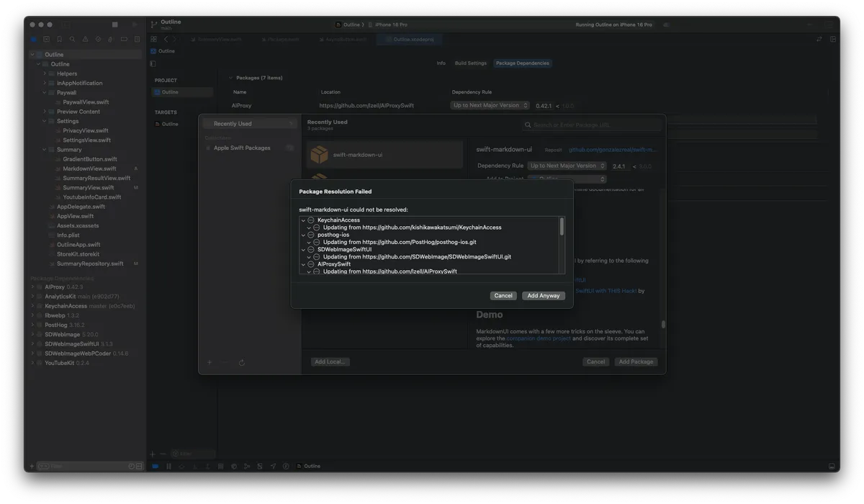The image size is (864, 504).
Task: Toggle breakpoints icon in debug bar
Action: (155, 467)
